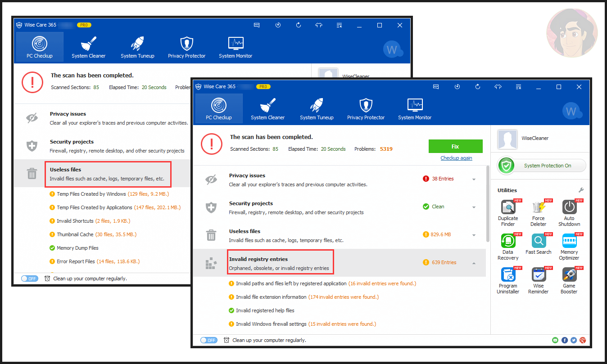Launch Force Deleter utility
Viewport: 607px width, 364px height.
point(539,213)
